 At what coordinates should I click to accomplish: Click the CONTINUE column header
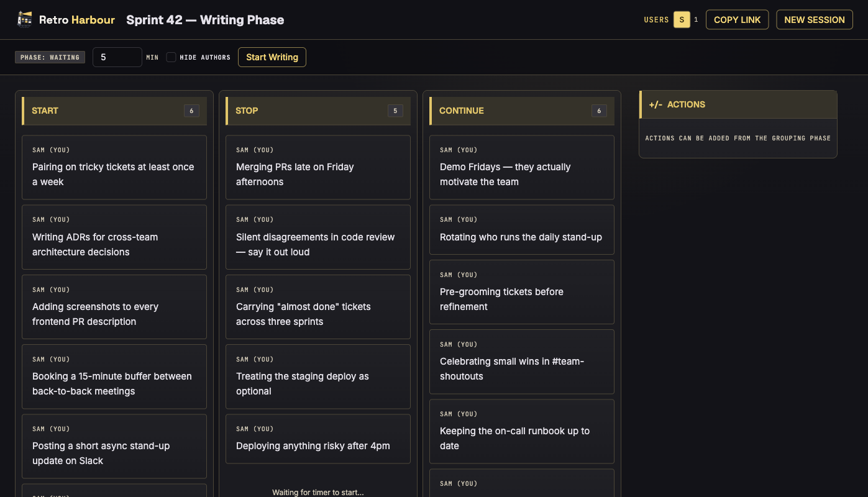pyautogui.click(x=522, y=111)
